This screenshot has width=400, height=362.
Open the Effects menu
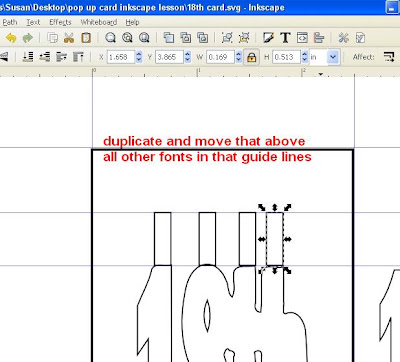pos(60,22)
